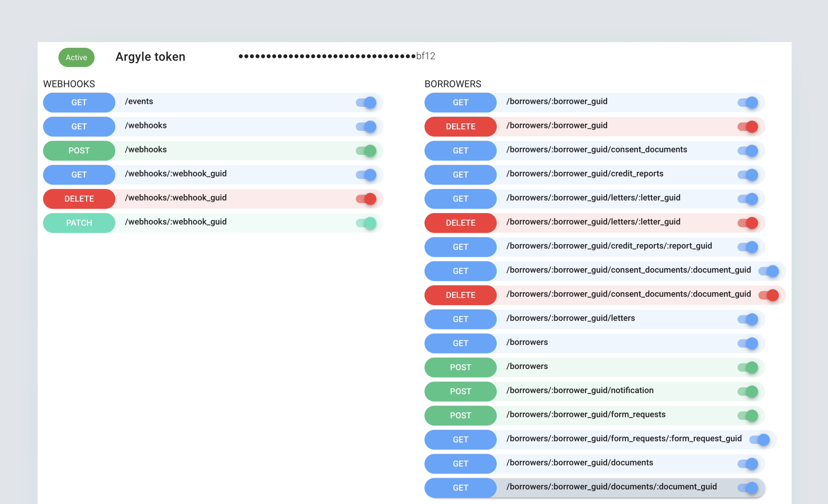Toggle GET documents/:document_guid switch
This screenshot has height=504, width=828.
(747, 488)
